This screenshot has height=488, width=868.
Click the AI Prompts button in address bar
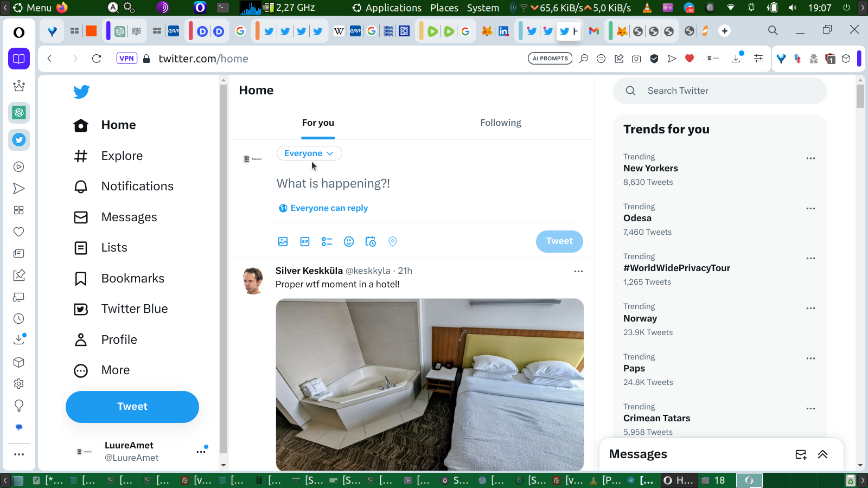point(550,59)
